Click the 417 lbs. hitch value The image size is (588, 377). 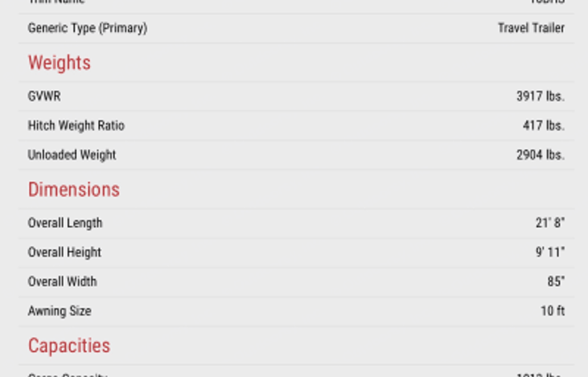(x=543, y=125)
